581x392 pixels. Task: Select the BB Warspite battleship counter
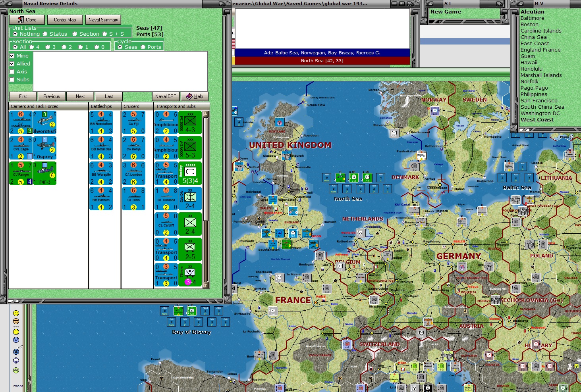pos(101,173)
